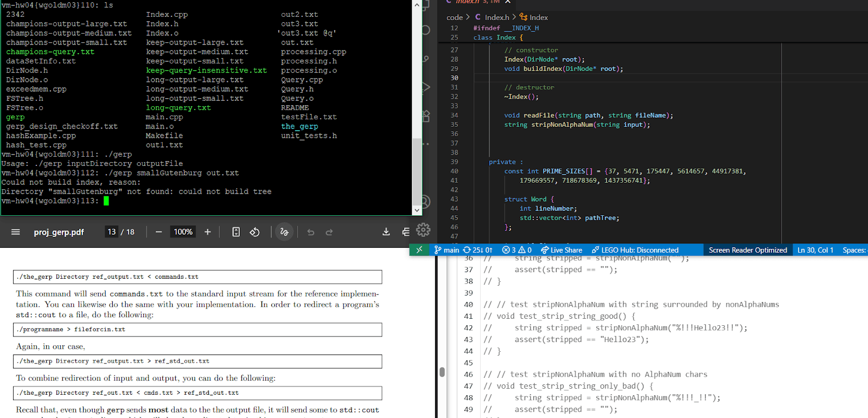Edit the PDF page number field

tap(111, 232)
